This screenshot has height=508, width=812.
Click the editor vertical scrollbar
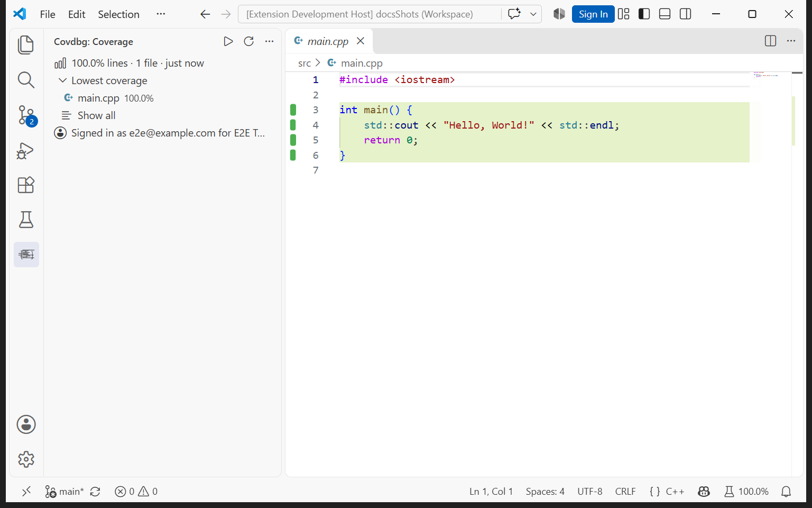(x=797, y=274)
